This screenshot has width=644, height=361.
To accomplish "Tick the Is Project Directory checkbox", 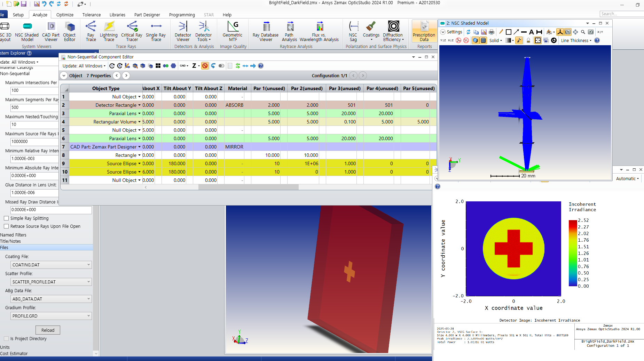I will click(6, 339).
